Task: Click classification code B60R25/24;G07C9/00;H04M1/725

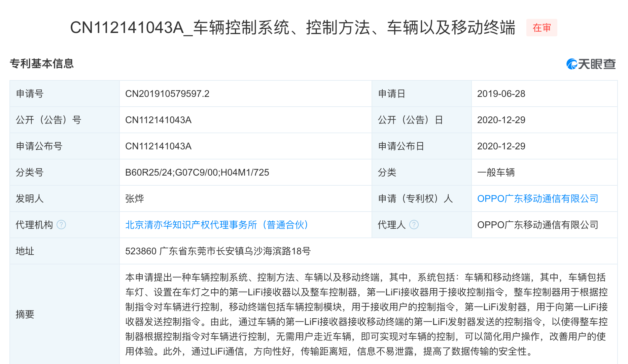Action: (x=197, y=173)
